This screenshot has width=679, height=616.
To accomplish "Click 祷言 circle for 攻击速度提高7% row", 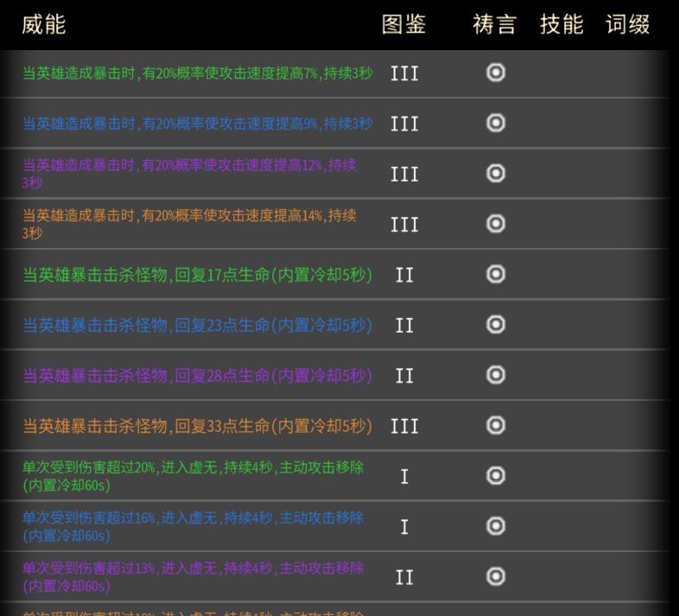I will (496, 73).
